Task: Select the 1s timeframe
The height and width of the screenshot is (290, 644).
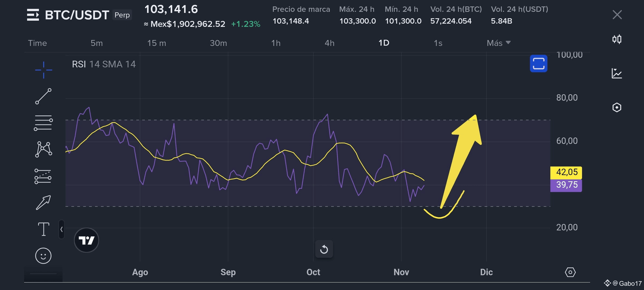Action: point(438,43)
